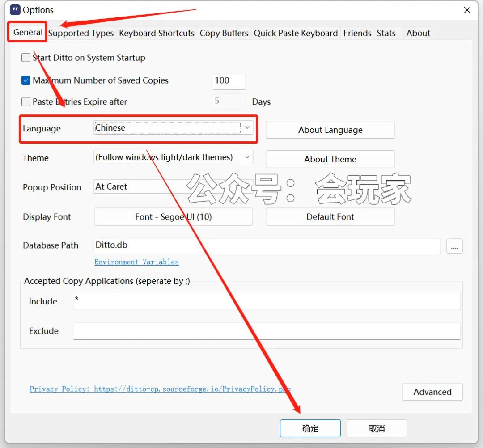The height and width of the screenshot is (448, 483).
Task: Open the Language dropdown set to Chinese
Action: (x=173, y=127)
